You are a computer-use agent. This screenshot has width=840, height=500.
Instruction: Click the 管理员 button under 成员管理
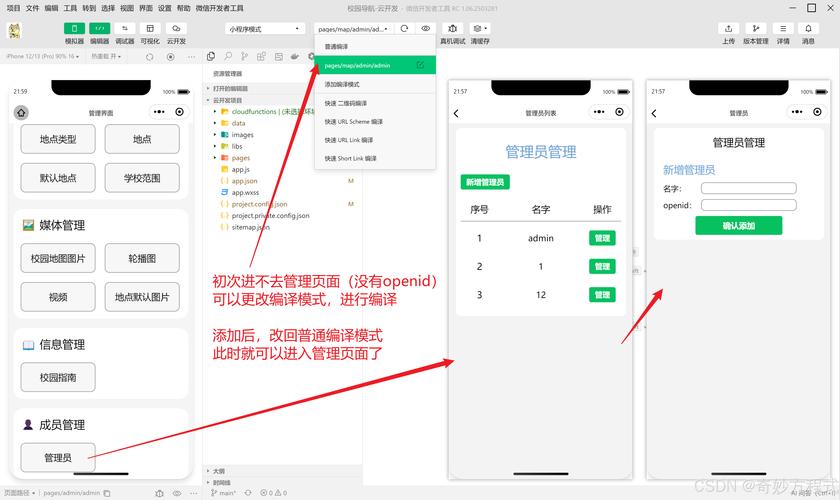coord(58,458)
